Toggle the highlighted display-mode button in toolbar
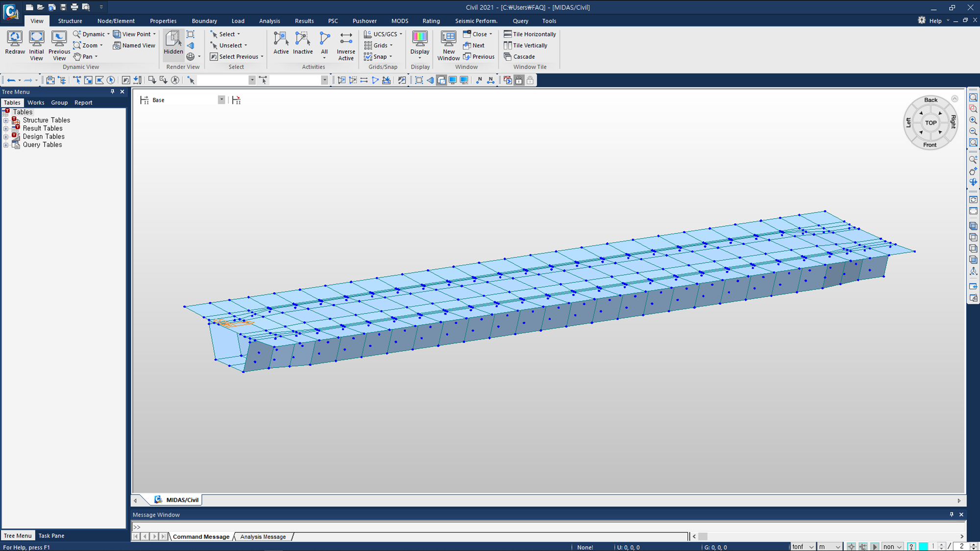980x551 pixels. point(441,80)
